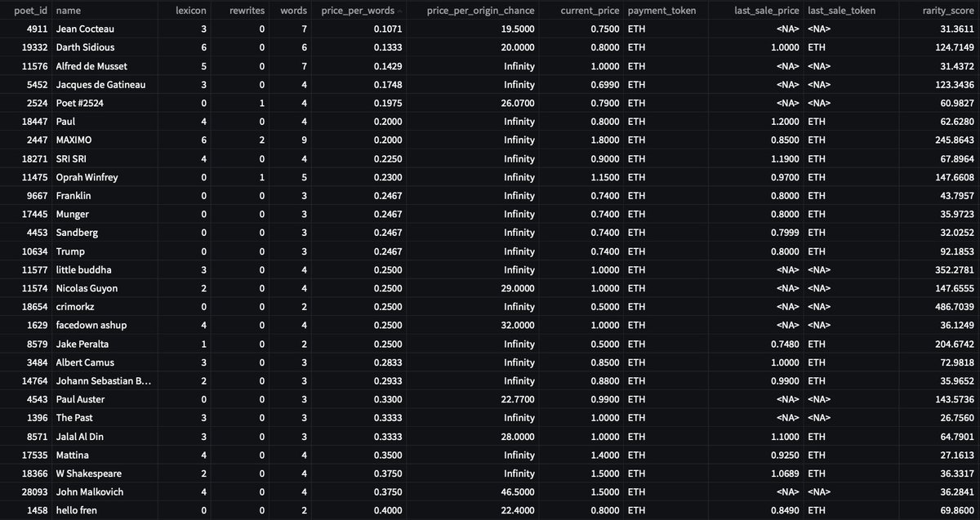Viewport: 980px width, 520px height.
Task: Click the truncated Johann Sebastian B… name cell
Action: point(104,381)
